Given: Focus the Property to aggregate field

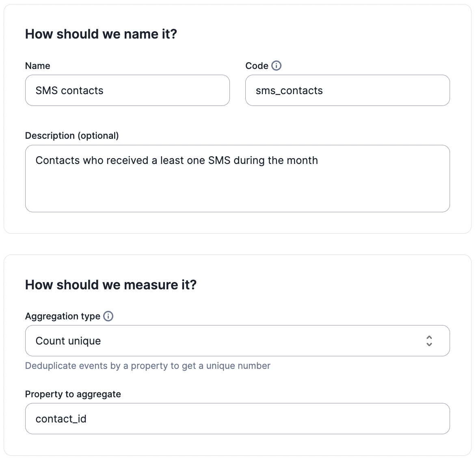Looking at the screenshot, I should tap(238, 418).
